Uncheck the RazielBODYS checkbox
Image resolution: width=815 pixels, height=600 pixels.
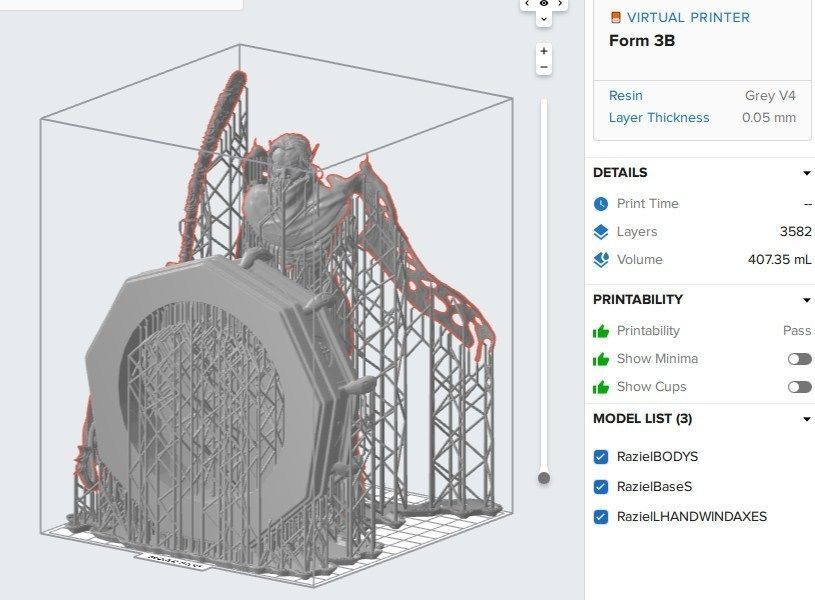(601, 457)
